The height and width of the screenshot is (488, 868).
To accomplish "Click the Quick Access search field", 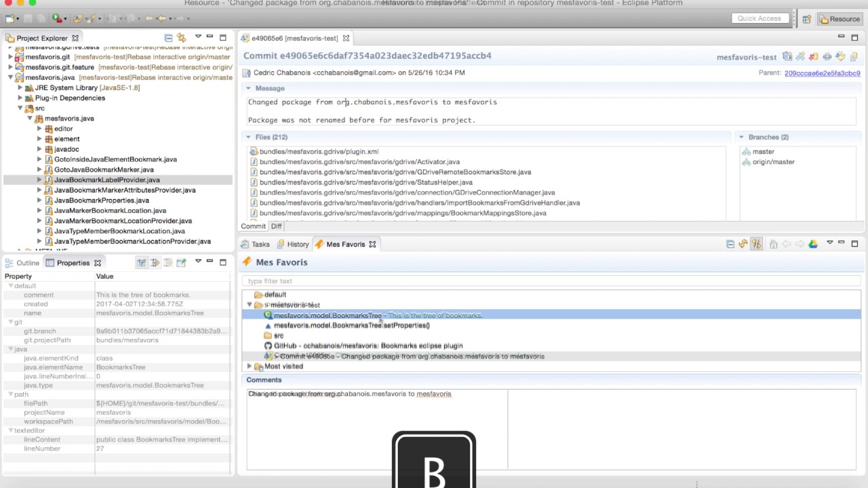I will tap(759, 18).
